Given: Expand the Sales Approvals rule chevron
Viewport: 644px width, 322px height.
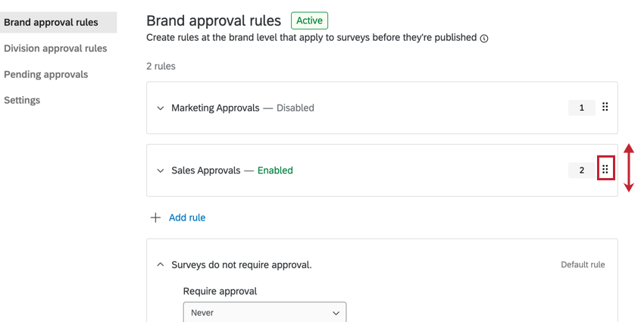Looking at the screenshot, I should click(x=160, y=170).
